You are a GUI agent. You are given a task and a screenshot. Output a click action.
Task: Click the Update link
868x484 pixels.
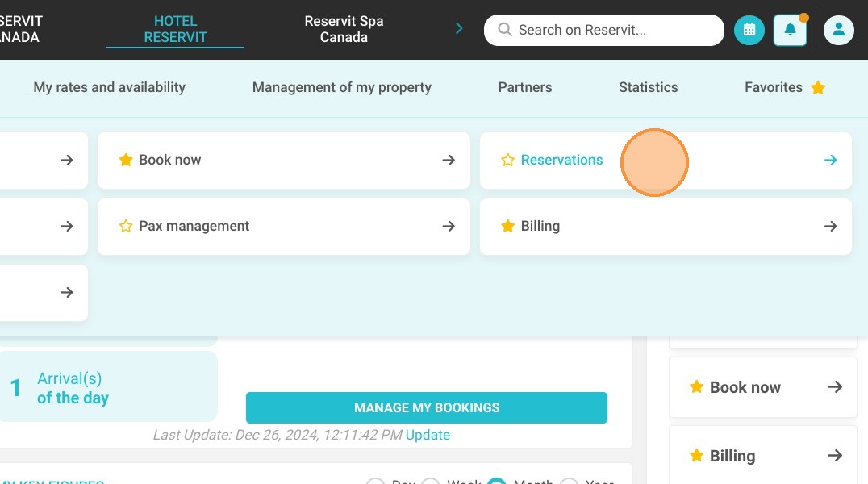(x=428, y=435)
